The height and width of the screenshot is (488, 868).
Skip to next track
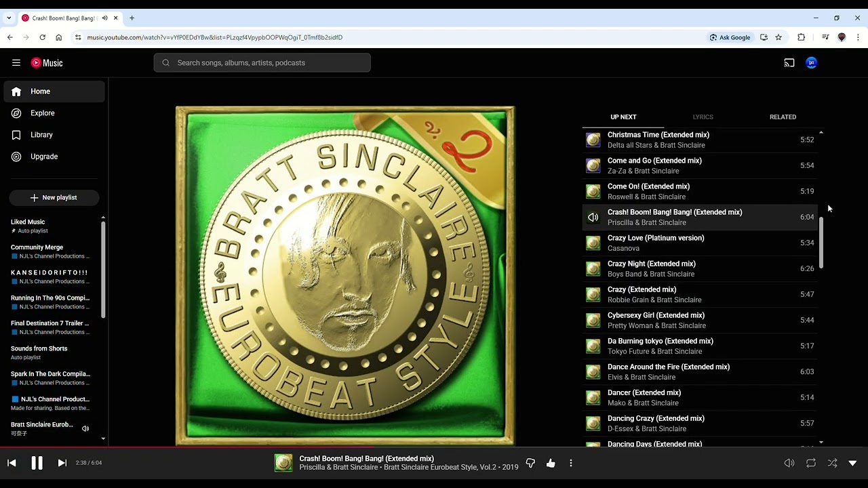click(x=62, y=463)
